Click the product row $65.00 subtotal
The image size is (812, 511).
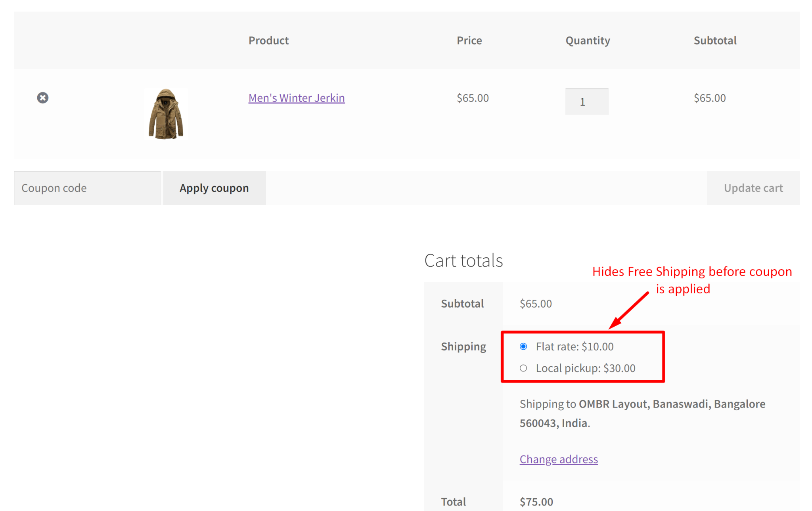click(709, 98)
